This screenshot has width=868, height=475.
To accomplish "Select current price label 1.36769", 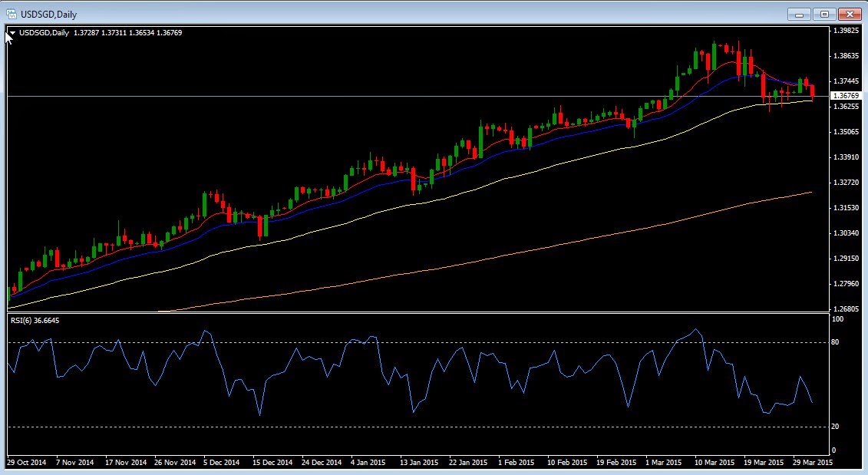I will pos(846,96).
